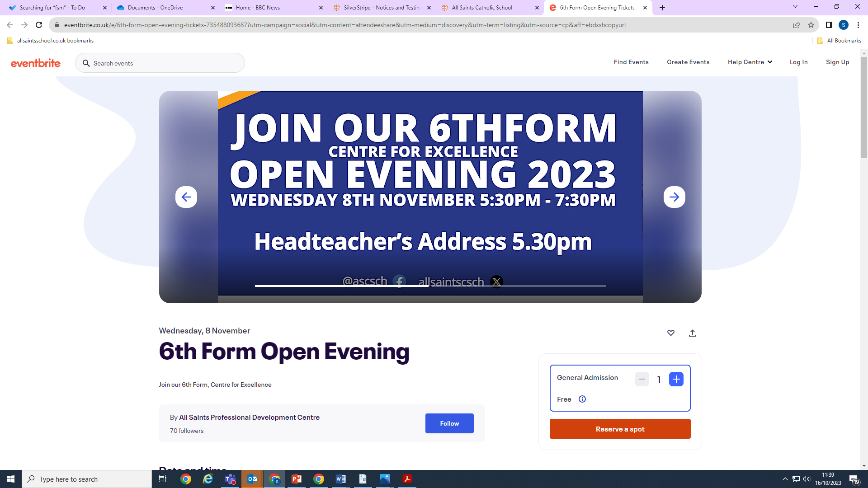The width and height of the screenshot is (868, 488).
Task: Expand the Help Centre dropdown
Action: pos(750,62)
